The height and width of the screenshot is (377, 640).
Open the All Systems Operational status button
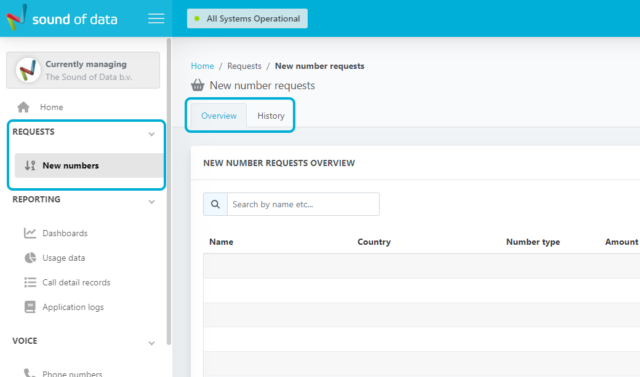pos(247,18)
